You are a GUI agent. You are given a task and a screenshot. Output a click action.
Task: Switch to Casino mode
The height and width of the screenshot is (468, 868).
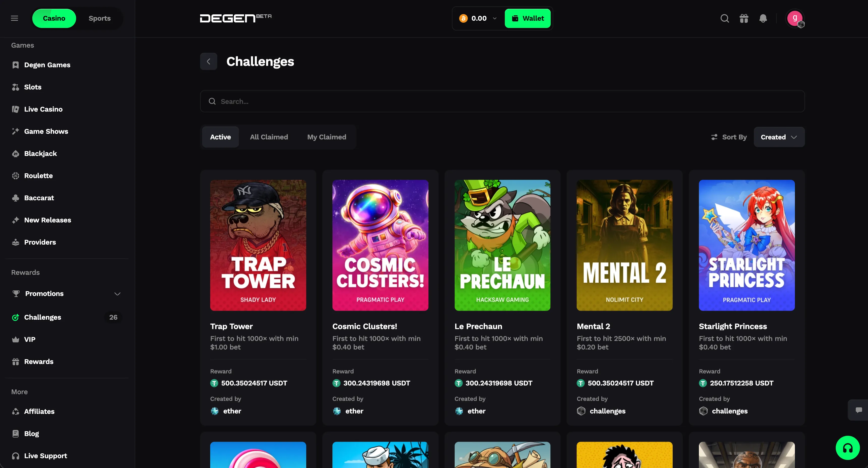54,18
